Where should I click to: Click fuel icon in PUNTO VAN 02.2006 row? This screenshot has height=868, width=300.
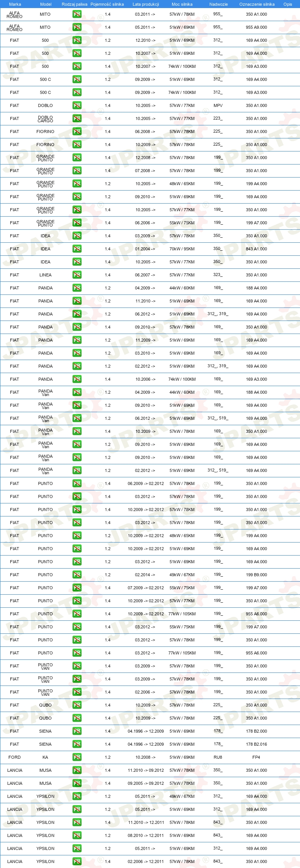coord(77,692)
